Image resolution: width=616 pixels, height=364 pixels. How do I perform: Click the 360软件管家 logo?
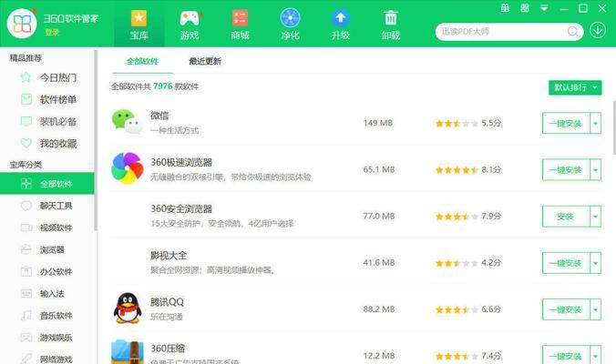(22, 24)
